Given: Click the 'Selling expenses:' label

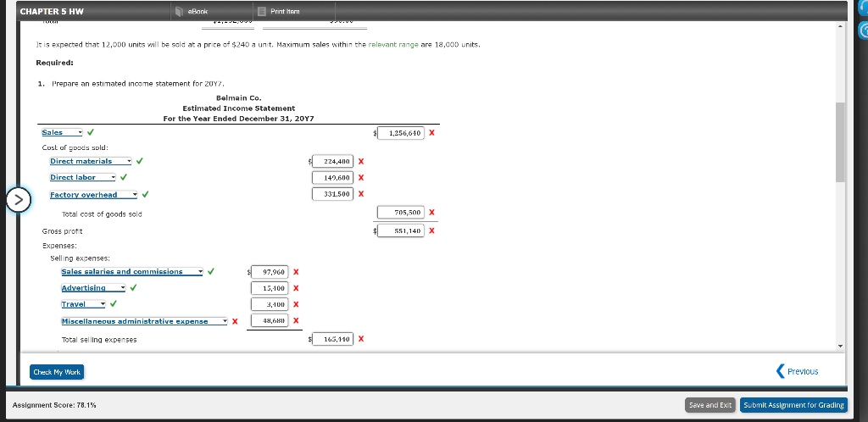Looking at the screenshot, I should point(81,258).
